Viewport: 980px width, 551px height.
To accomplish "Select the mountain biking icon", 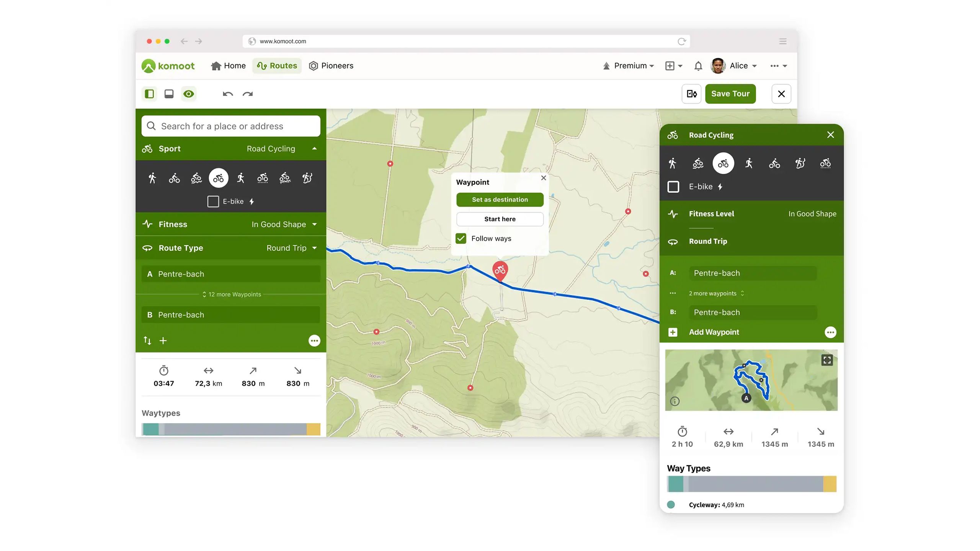I will click(196, 178).
